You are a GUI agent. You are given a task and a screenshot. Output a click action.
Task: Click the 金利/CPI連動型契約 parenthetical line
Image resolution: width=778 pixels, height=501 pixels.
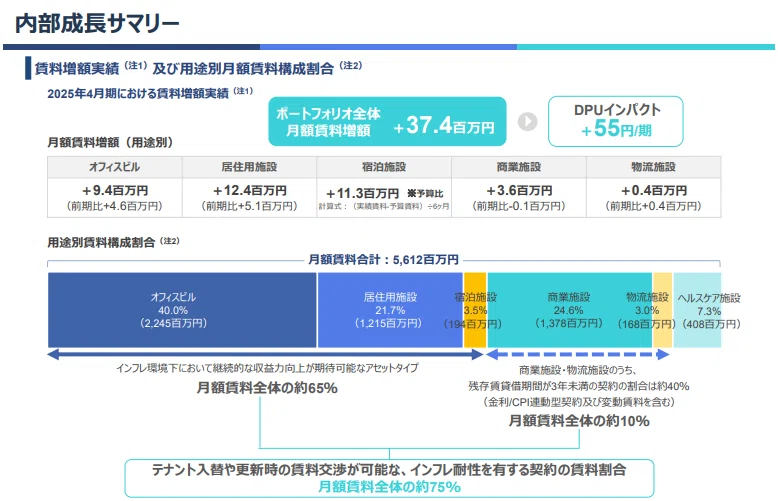coord(579,402)
